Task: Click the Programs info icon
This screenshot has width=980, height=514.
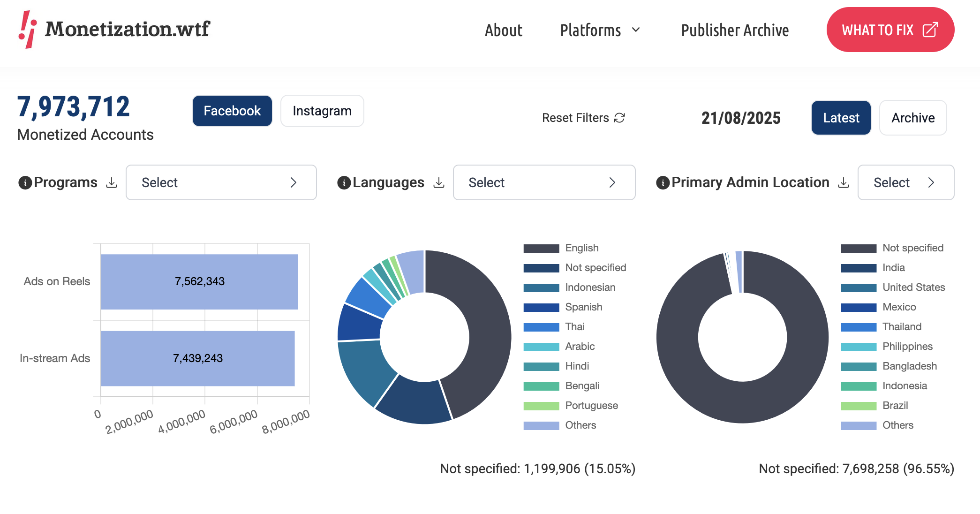Action: pos(25,182)
